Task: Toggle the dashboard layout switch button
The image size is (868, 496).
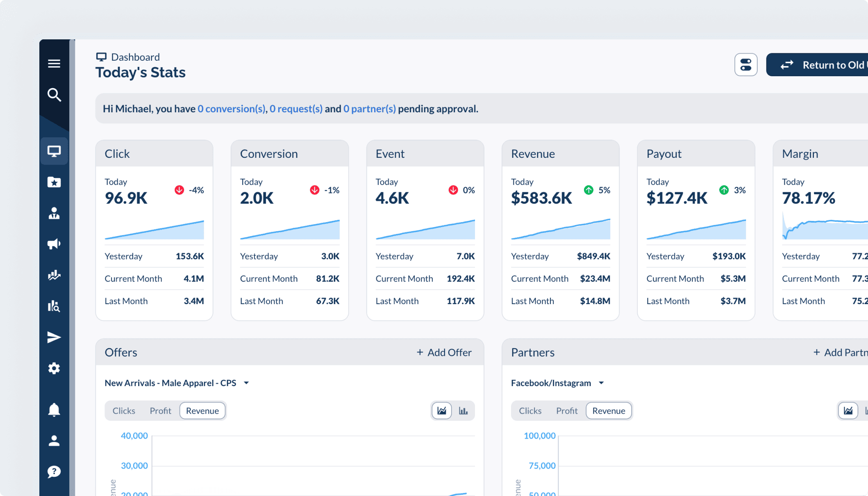Action: (x=746, y=65)
